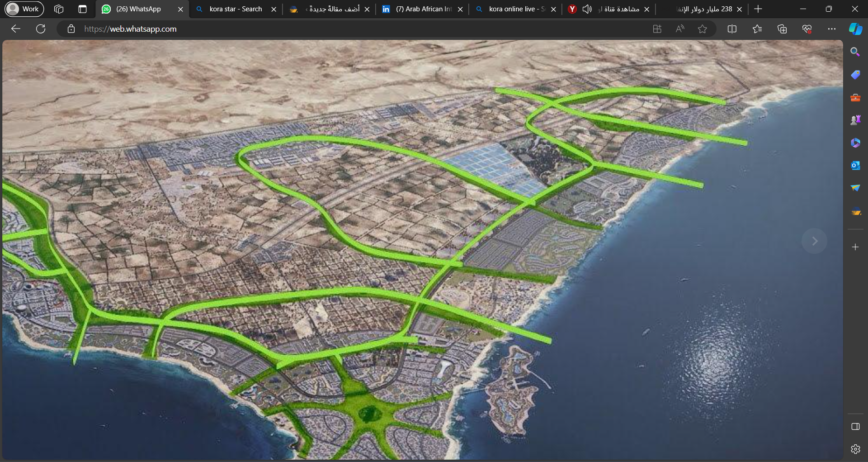Switch to the Arab African LinkedIn tab

(423, 9)
